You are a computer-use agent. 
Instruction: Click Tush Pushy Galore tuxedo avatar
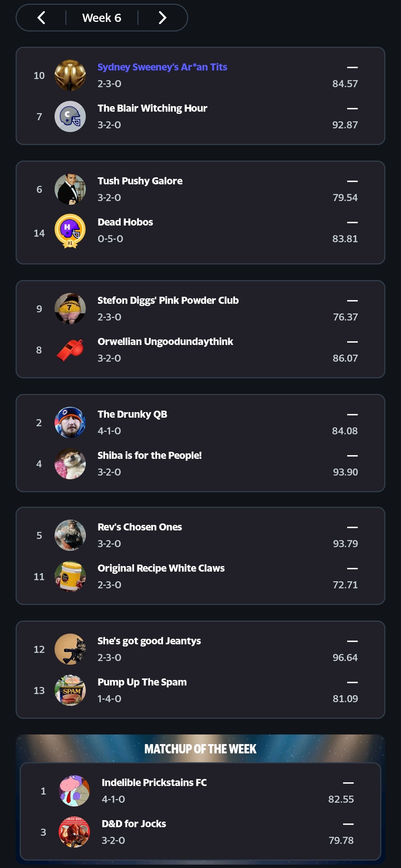click(70, 189)
